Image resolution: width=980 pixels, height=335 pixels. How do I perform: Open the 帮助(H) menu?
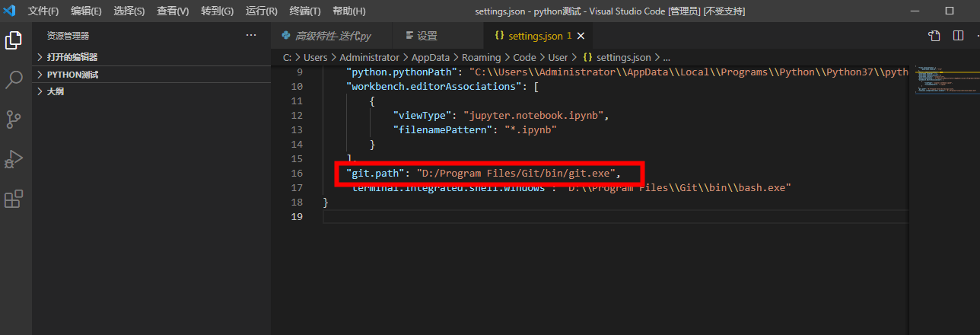(349, 11)
